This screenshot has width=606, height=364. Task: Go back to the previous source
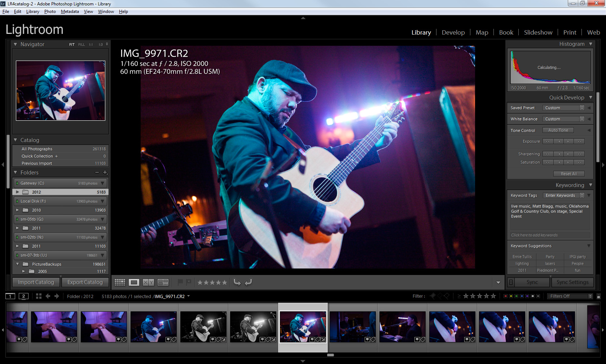click(x=48, y=296)
